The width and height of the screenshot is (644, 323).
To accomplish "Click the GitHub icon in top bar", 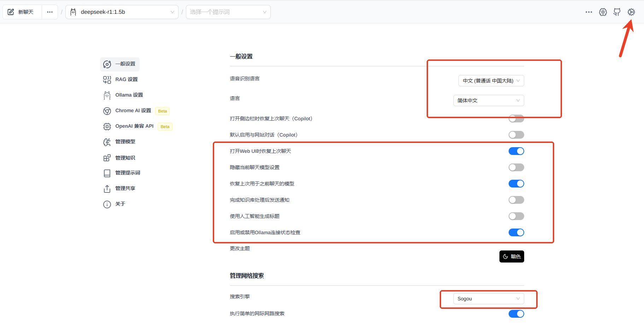I will [617, 12].
